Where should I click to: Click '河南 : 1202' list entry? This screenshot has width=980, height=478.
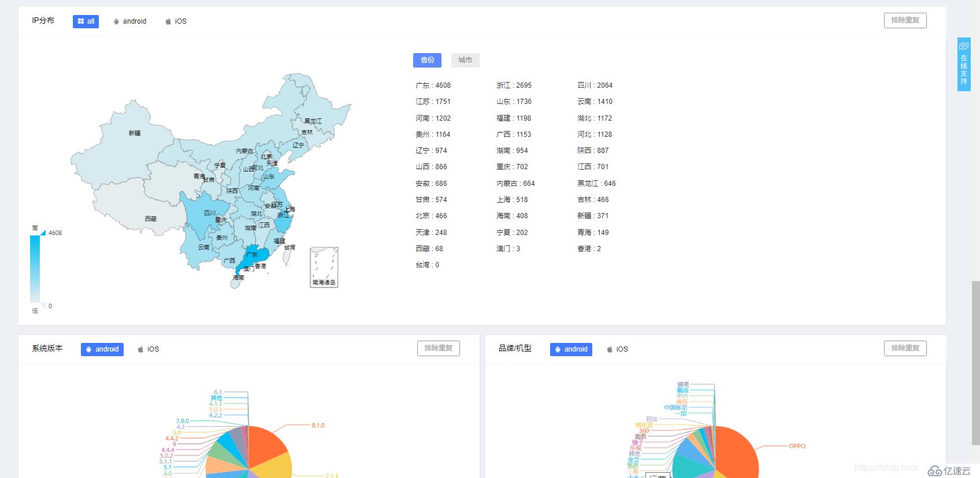433,118
